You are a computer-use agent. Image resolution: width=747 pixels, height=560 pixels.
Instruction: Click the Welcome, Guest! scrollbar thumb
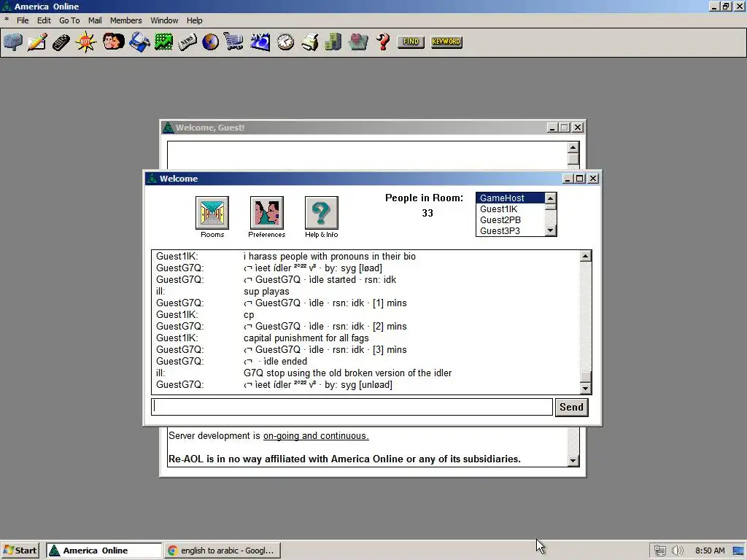[573, 159]
